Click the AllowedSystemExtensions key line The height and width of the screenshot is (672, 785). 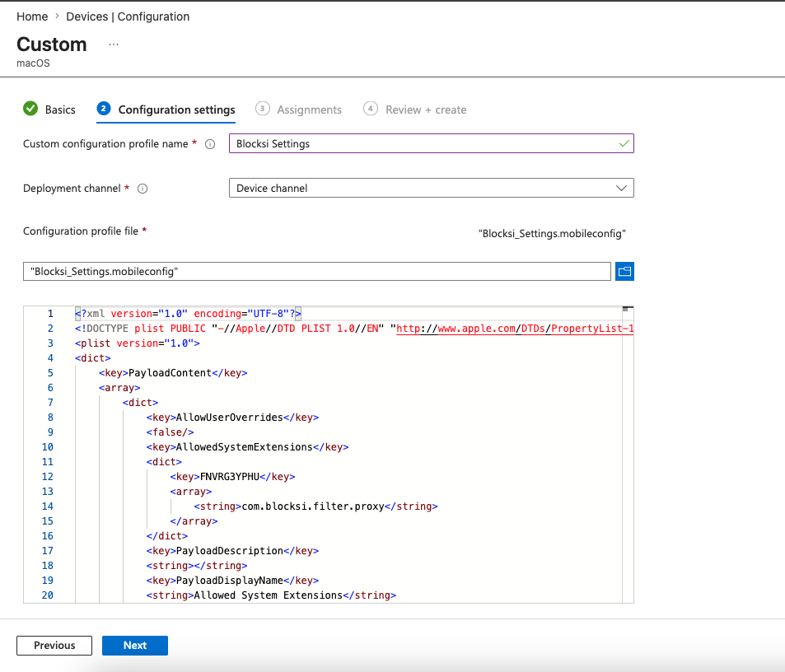pyautogui.click(x=247, y=447)
